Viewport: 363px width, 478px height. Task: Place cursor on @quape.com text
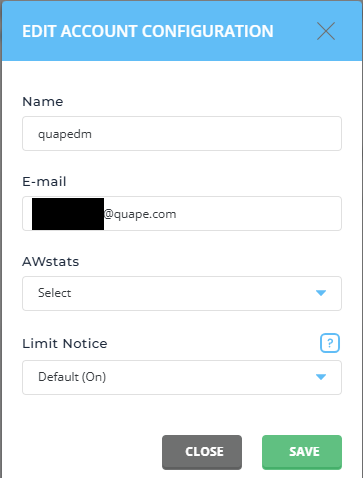click(140, 214)
